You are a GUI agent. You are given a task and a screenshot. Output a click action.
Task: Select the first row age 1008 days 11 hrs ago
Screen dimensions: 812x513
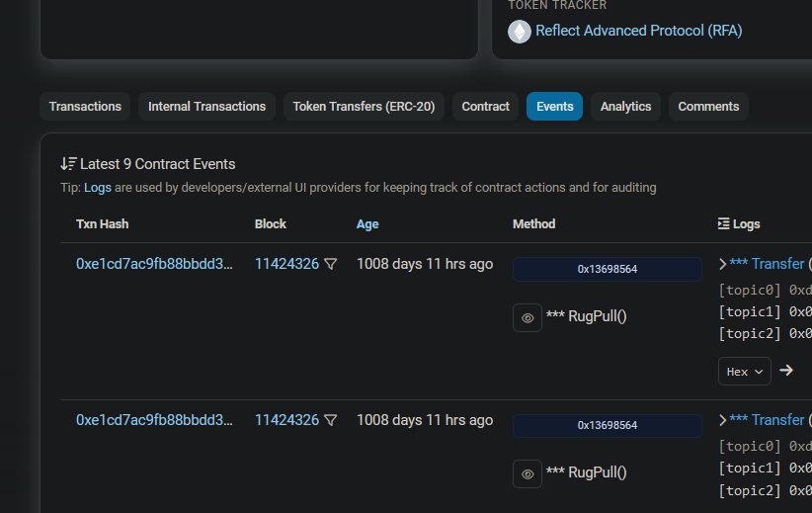[425, 264]
